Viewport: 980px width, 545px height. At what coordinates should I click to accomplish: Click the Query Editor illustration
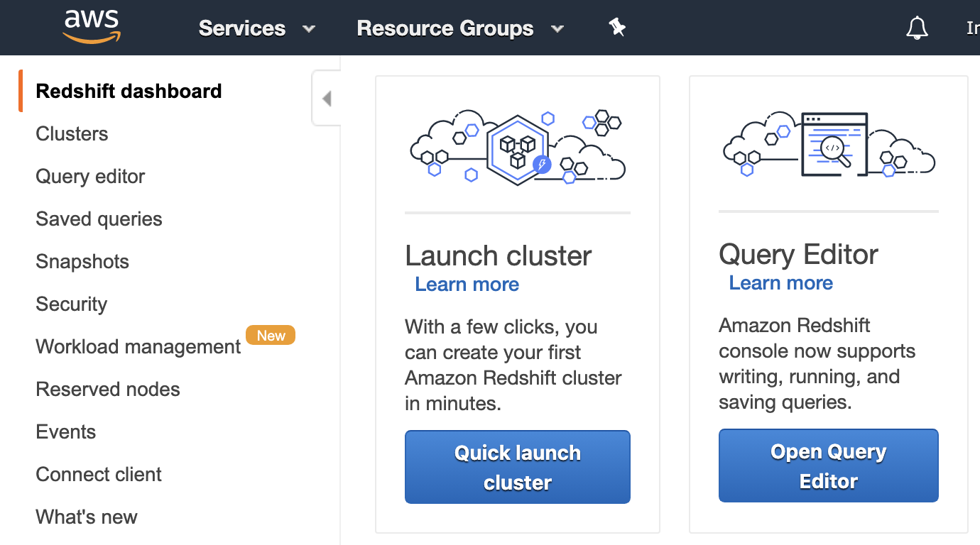829,144
